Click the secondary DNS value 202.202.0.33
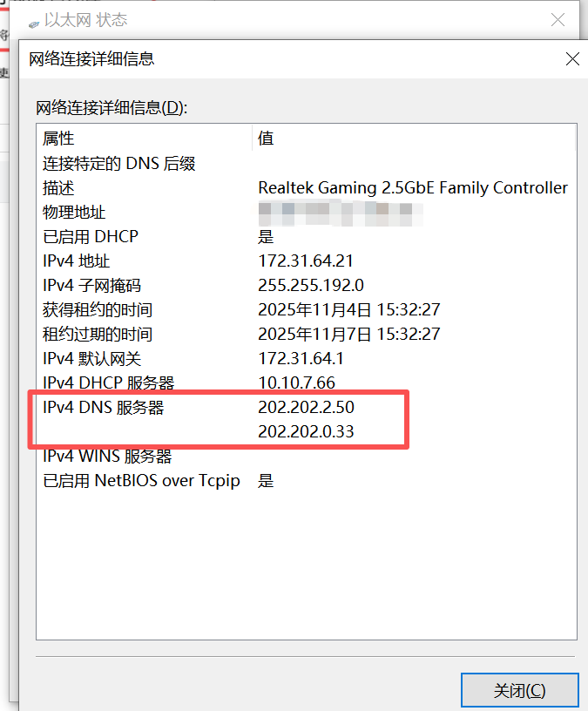This screenshot has width=588, height=711. (x=306, y=431)
